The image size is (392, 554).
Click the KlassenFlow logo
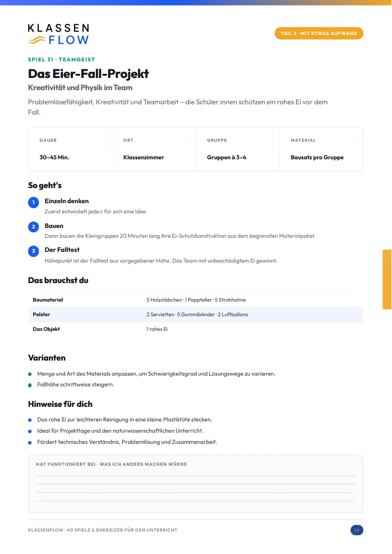click(x=58, y=34)
